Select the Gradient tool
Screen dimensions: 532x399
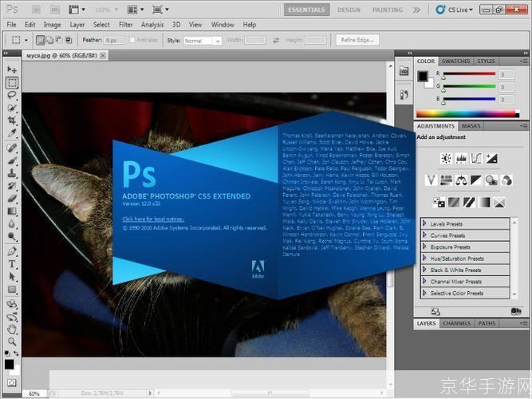pyautogui.click(x=12, y=211)
